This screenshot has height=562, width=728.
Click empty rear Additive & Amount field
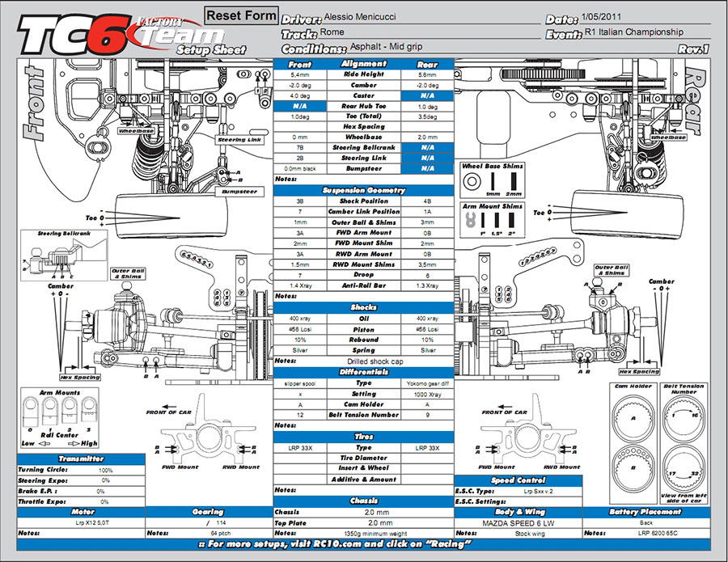tap(427, 480)
